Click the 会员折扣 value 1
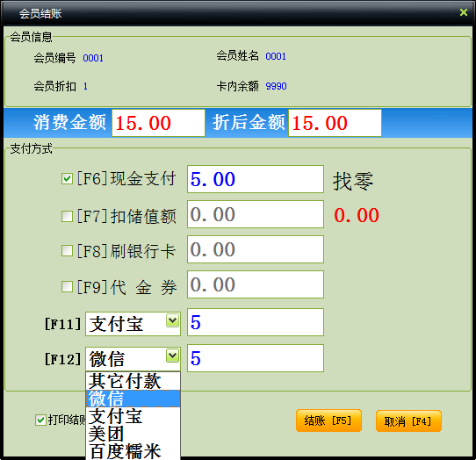Viewport: 476px width, 460px height. tap(85, 87)
